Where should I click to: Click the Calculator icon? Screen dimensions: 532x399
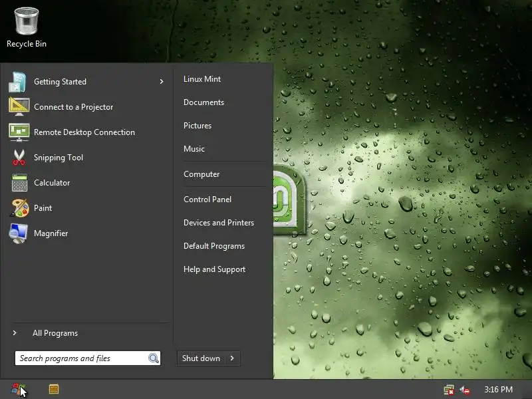click(x=19, y=183)
